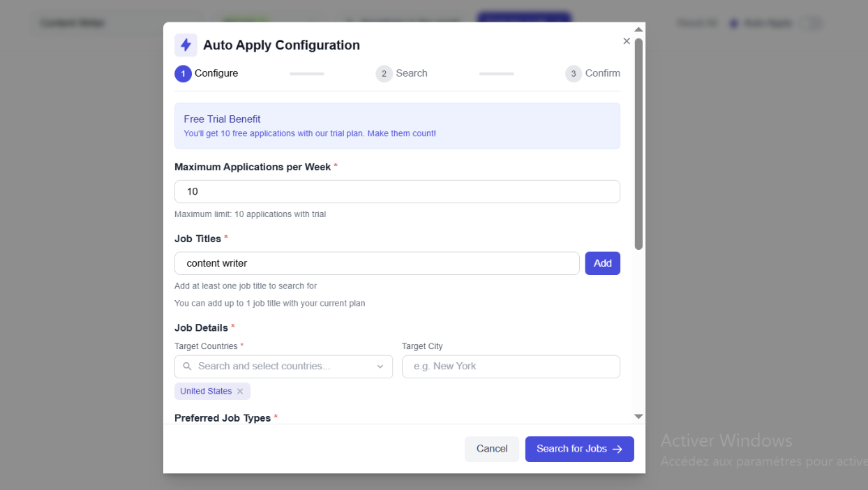Toggle the Auto Apply switch in the top bar
868x490 pixels.
click(813, 23)
